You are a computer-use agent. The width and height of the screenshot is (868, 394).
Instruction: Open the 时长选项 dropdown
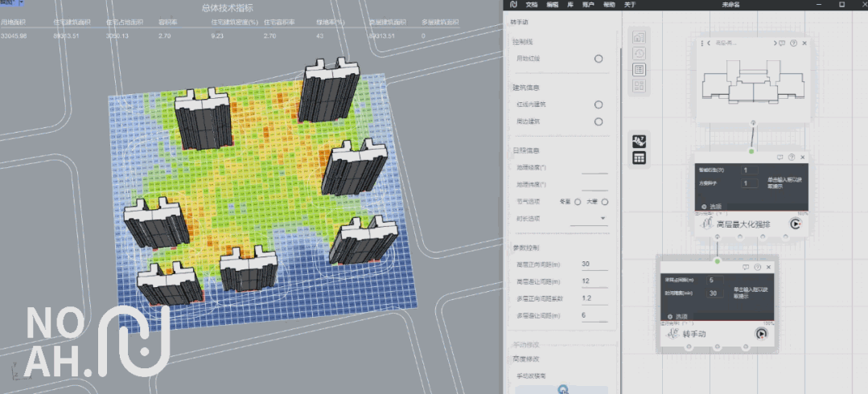[602, 219]
